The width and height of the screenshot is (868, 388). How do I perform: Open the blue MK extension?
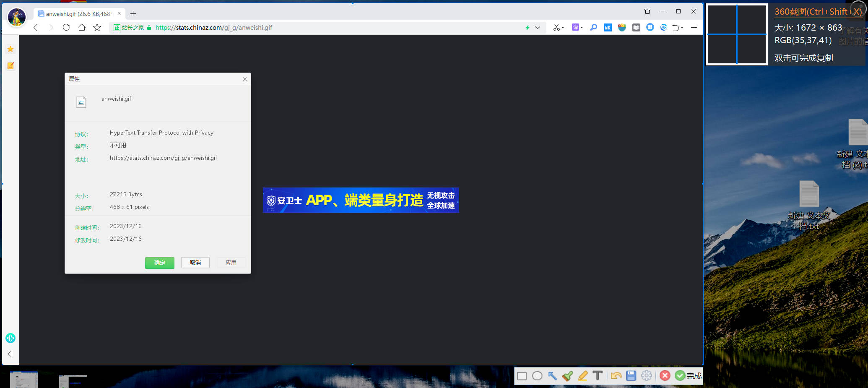click(x=608, y=28)
